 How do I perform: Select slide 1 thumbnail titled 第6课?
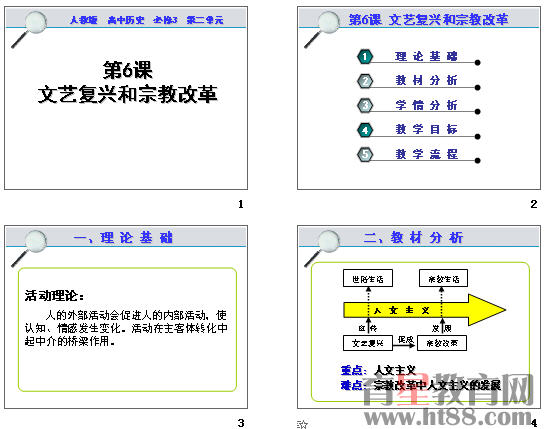coord(126,98)
